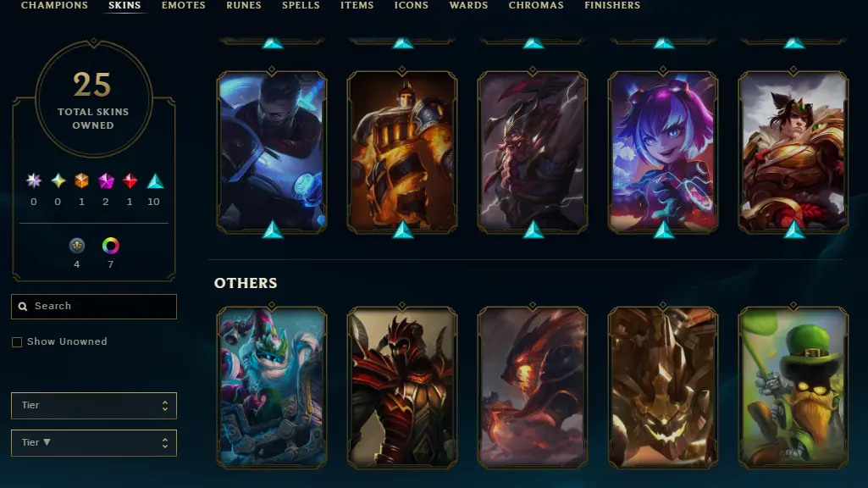
Task: Enable the Show Unowned checkbox
Action: pyautogui.click(x=17, y=342)
